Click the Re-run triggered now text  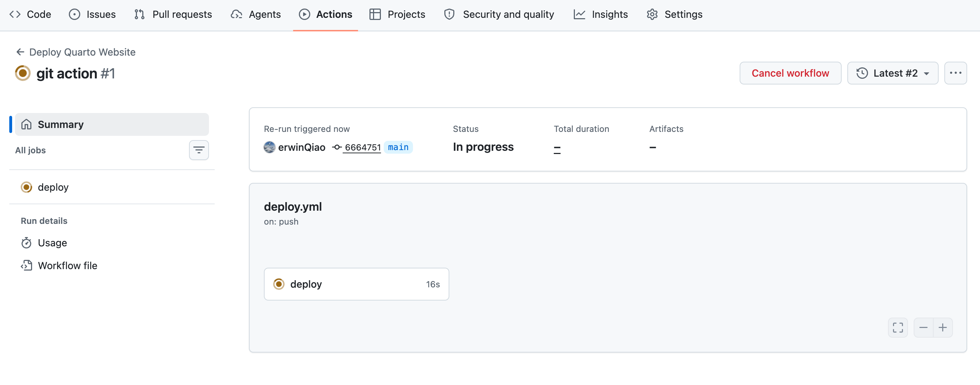click(307, 129)
